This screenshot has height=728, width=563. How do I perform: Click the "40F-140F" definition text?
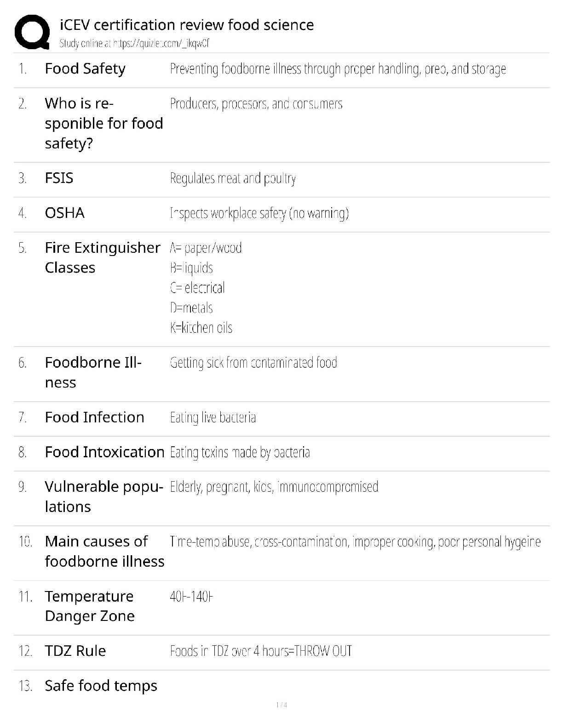tap(191, 597)
